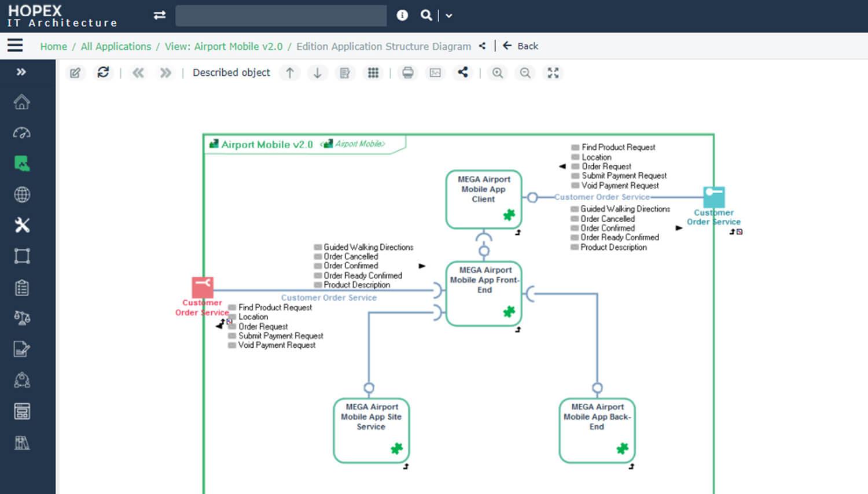The width and height of the screenshot is (868, 494).
Task: Click the Back button
Action: click(x=521, y=46)
